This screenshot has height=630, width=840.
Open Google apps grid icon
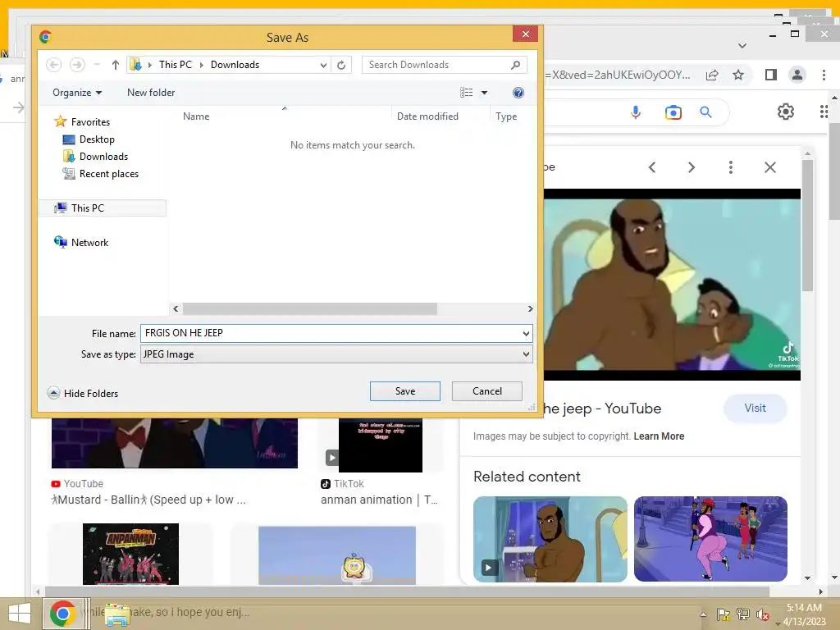point(824,112)
